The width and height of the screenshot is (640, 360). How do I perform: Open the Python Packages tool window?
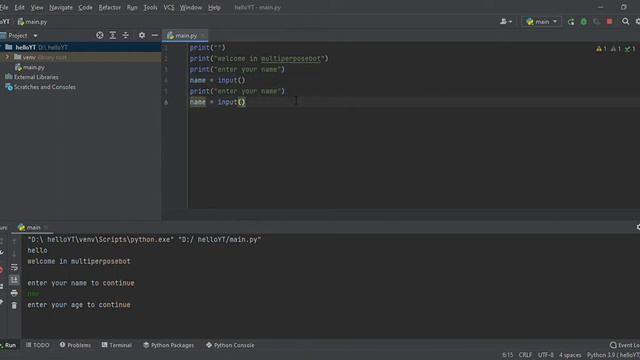(169, 345)
